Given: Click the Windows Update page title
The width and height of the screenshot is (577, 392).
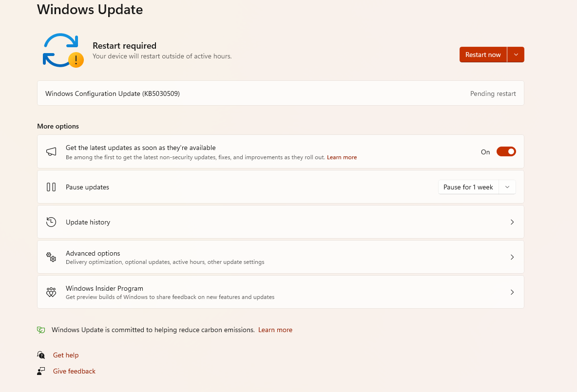Looking at the screenshot, I should pyautogui.click(x=90, y=10).
